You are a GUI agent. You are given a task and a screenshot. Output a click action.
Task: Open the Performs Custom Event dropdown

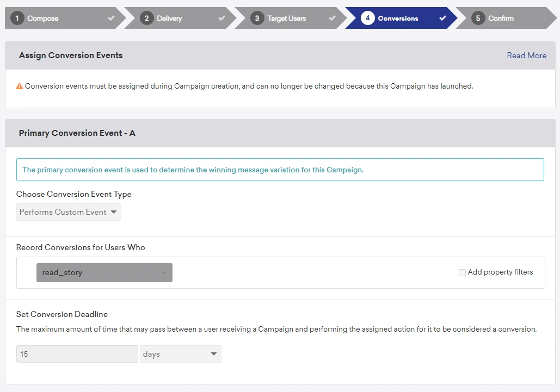pos(69,212)
